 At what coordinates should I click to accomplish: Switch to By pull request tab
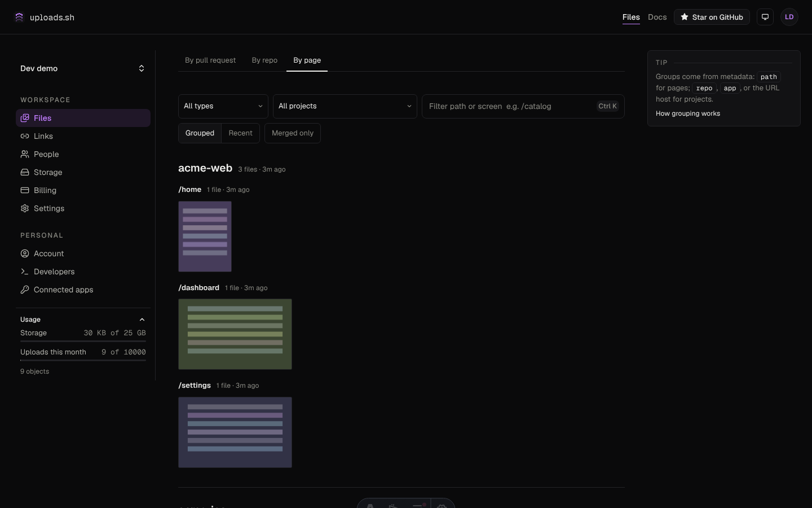tap(210, 60)
